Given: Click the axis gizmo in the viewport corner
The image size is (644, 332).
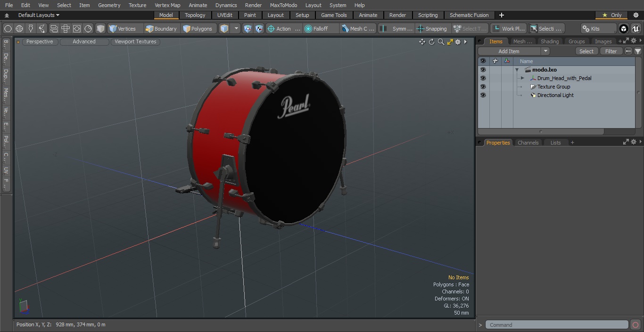Looking at the screenshot, I should (24, 306).
